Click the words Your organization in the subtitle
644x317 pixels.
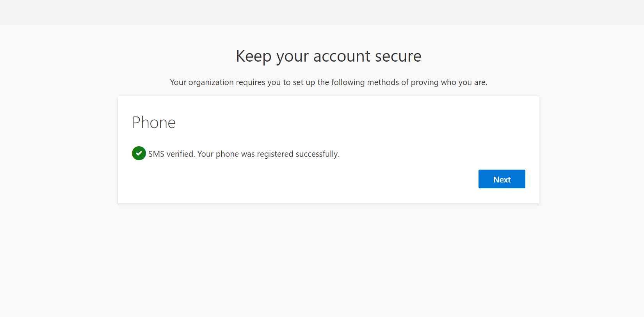point(202,82)
